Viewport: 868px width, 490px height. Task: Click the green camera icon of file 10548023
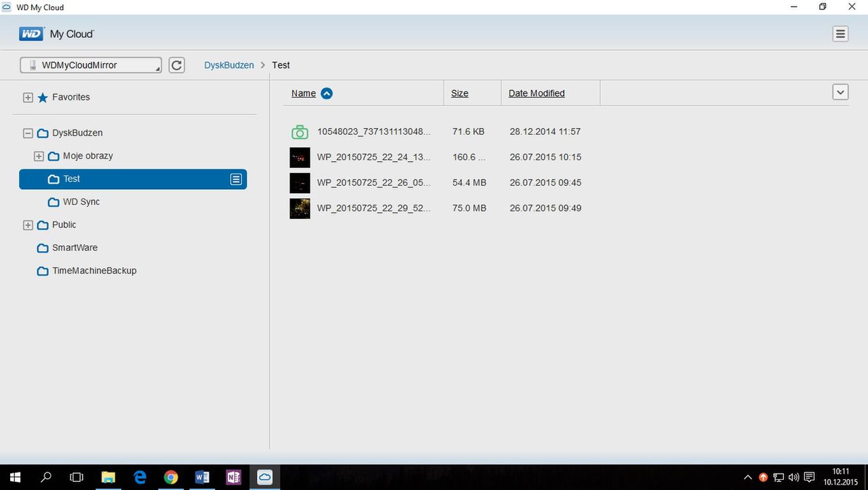point(300,132)
